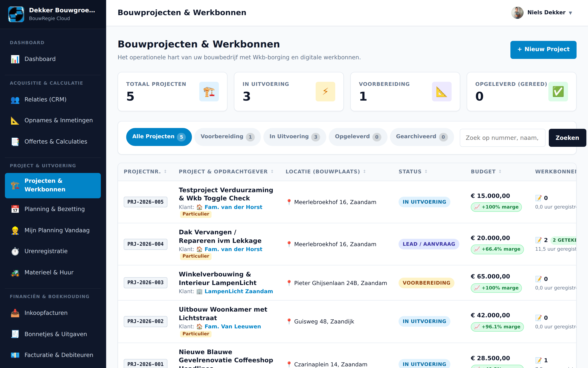Click the checkmark icon on Opgeleverd card

point(558,92)
